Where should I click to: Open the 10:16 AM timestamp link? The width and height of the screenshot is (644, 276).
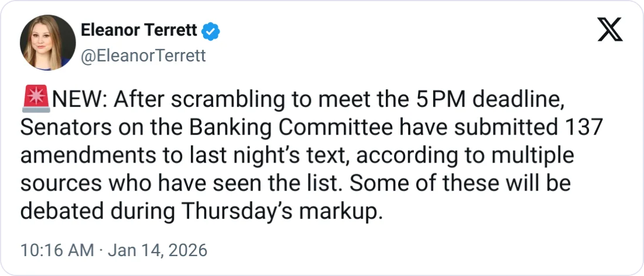[x=57, y=250]
